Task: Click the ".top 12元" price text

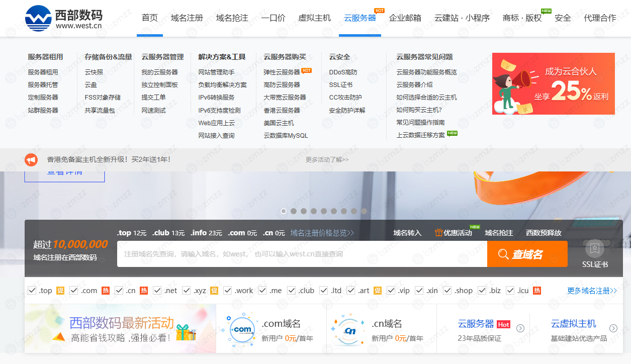Action: tap(132, 233)
